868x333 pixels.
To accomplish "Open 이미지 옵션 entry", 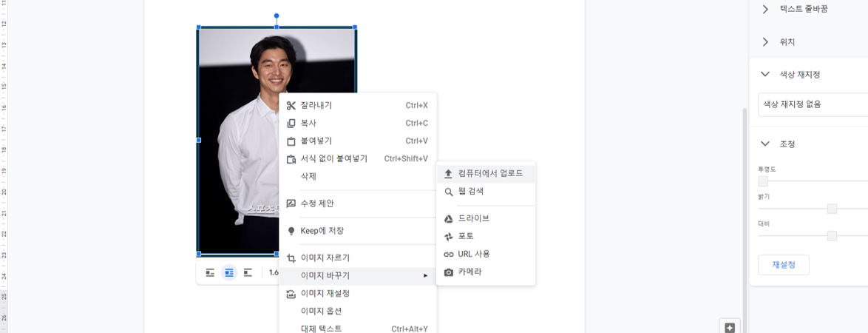I will point(358,312).
